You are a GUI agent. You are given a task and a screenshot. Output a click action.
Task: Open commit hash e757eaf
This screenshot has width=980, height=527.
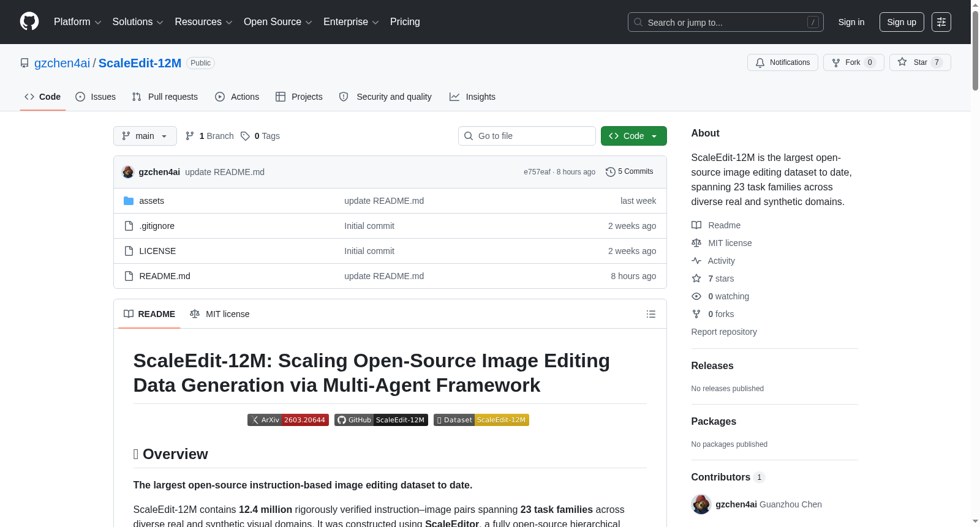click(537, 172)
